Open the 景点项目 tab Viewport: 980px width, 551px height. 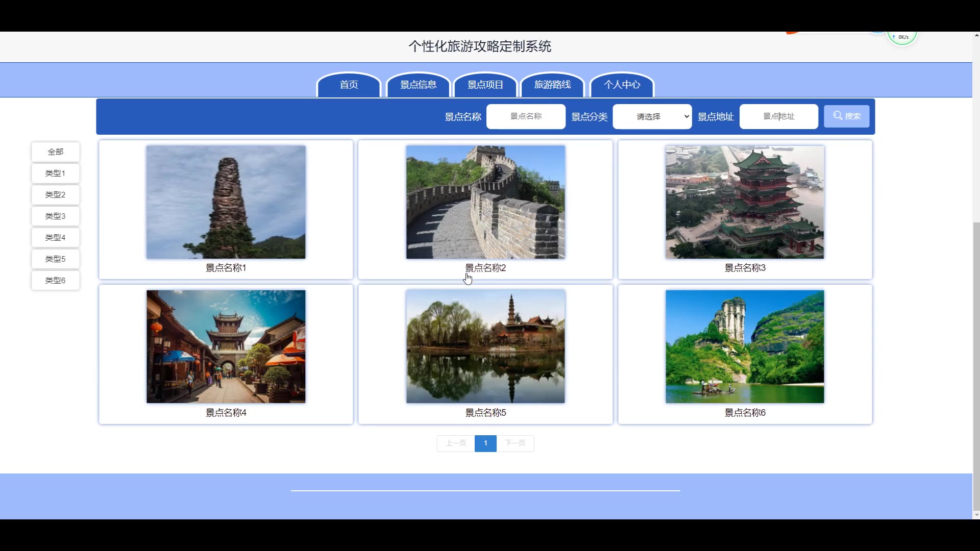[x=485, y=85]
